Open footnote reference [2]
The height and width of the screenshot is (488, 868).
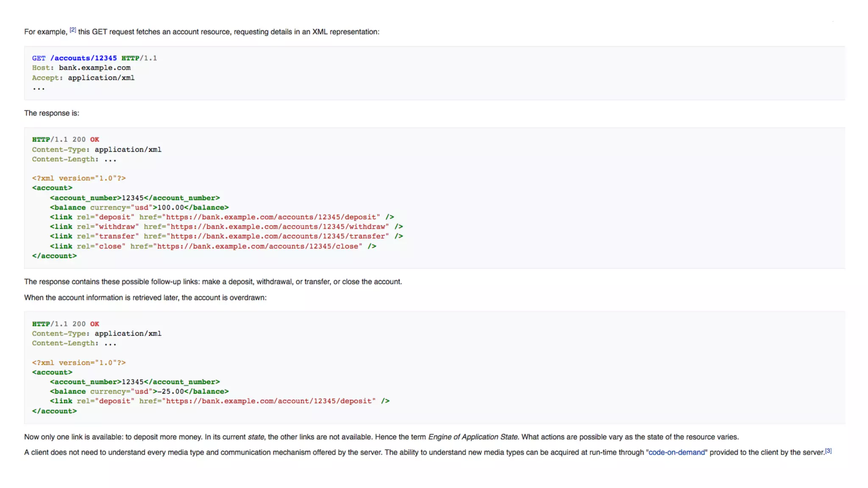(73, 30)
